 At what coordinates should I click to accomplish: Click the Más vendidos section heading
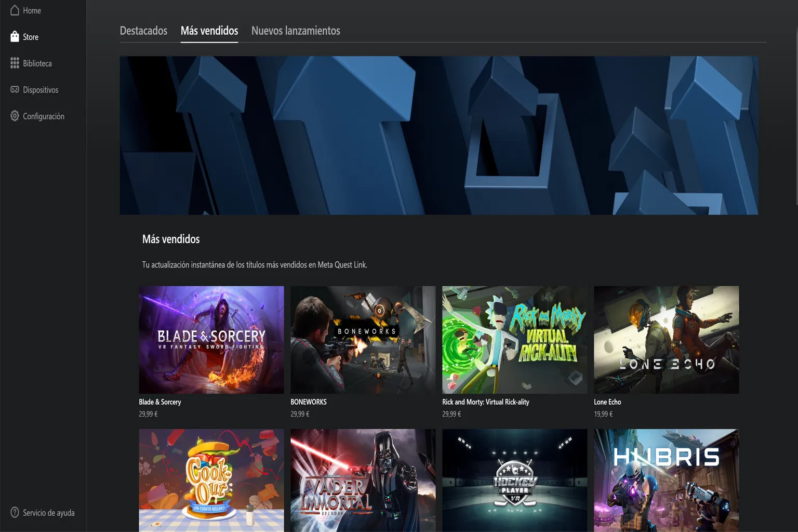[x=171, y=239]
